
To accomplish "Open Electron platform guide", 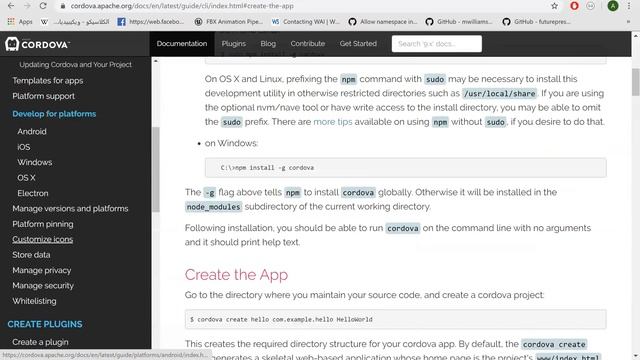I will 33,193.
